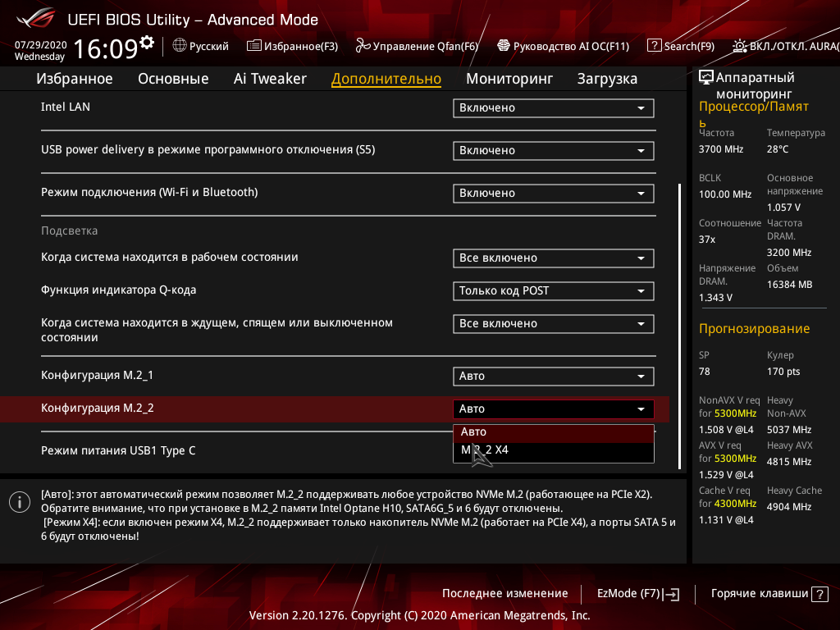The image size is (840, 630).
Task: Open Руководство AI OC(F11)
Action: click(x=571, y=46)
